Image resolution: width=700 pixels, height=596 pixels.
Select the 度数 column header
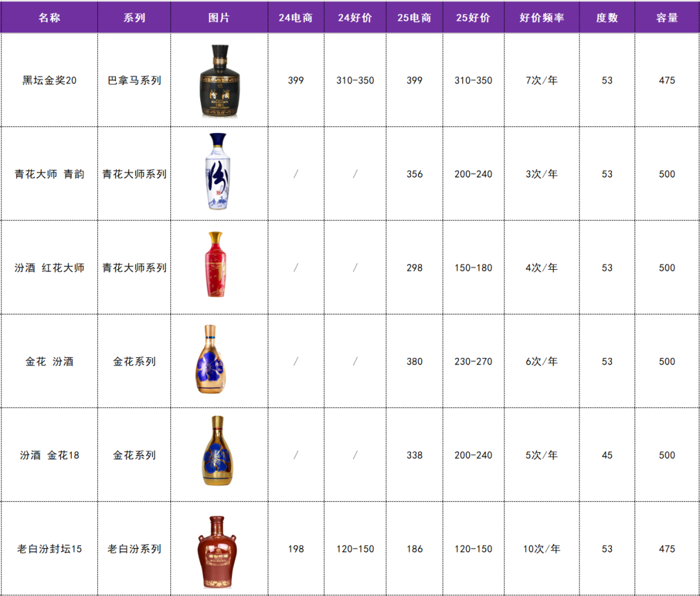point(607,18)
